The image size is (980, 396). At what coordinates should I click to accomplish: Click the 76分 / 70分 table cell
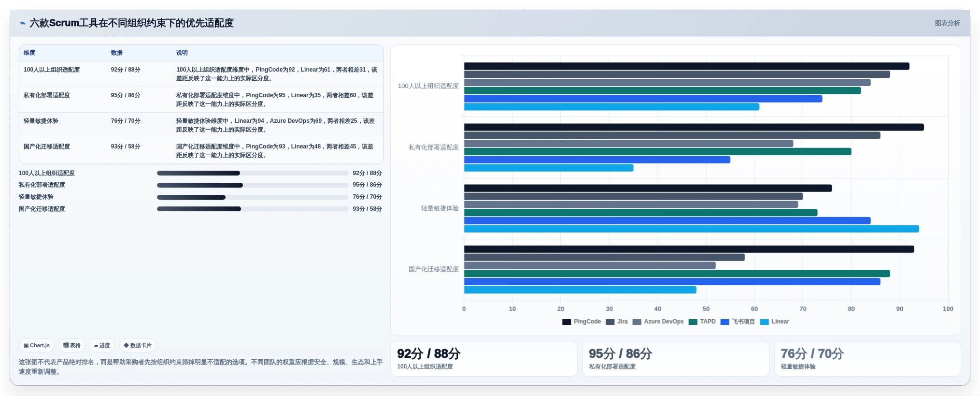[126, 121]
